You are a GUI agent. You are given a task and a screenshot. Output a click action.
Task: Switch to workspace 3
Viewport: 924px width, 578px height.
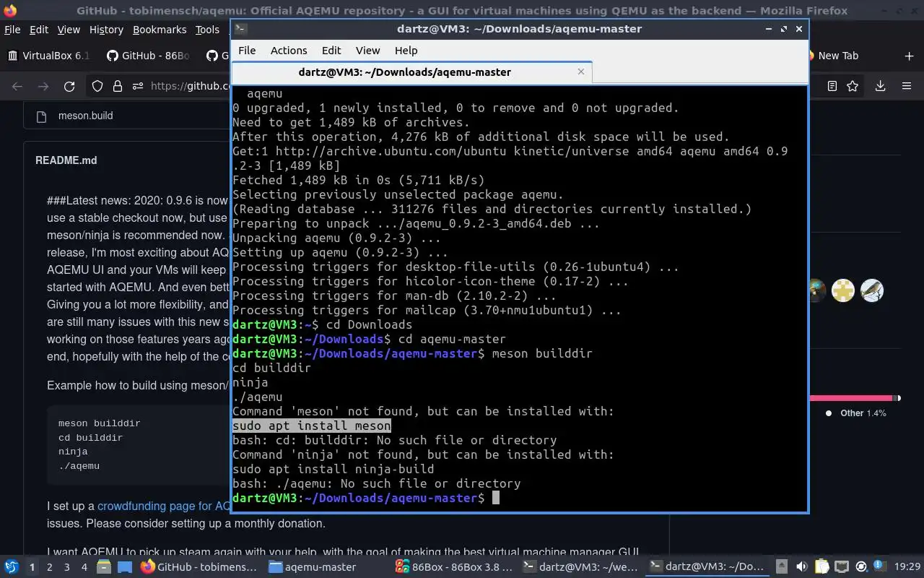(67, 567)
